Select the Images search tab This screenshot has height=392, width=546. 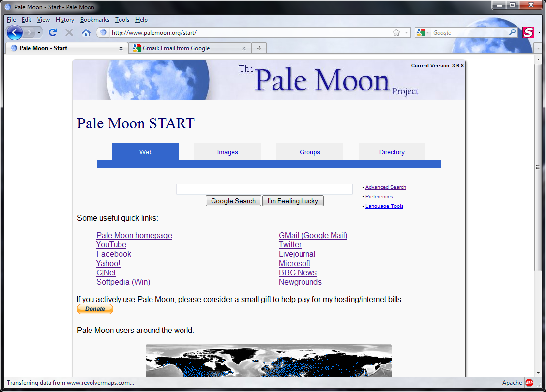227,152
